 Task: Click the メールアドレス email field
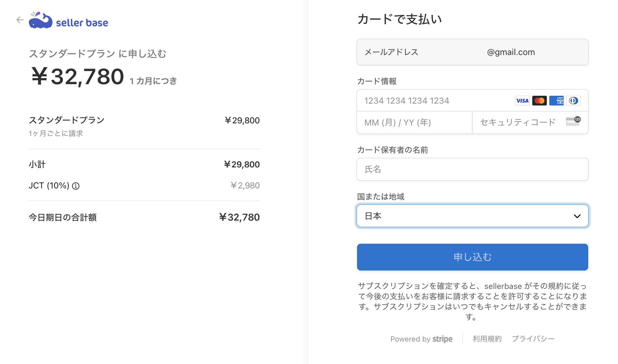click(x=472, y=52)
